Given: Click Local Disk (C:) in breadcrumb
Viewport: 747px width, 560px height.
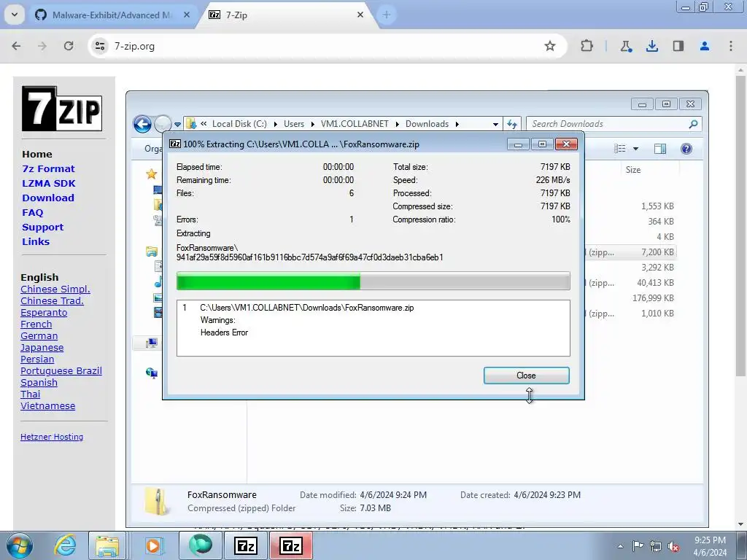Looking at the screenshot, I should tap(239, 124).
